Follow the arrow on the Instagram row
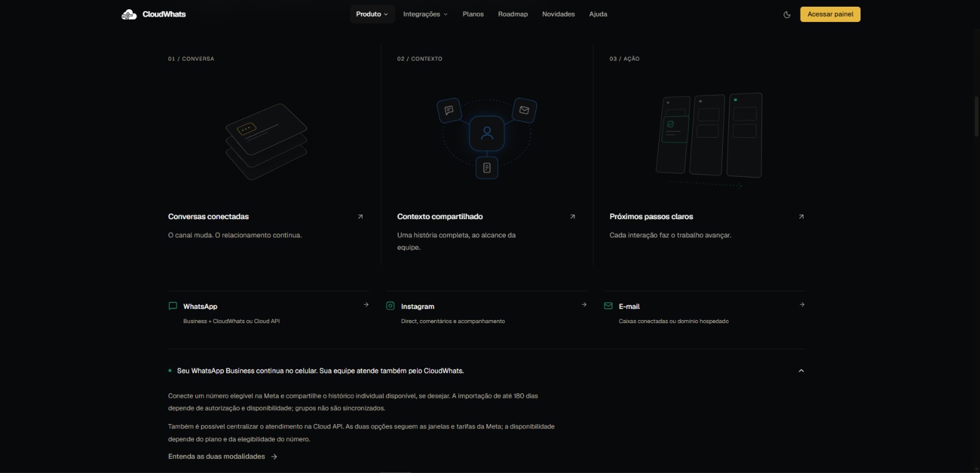 point(584,305)
